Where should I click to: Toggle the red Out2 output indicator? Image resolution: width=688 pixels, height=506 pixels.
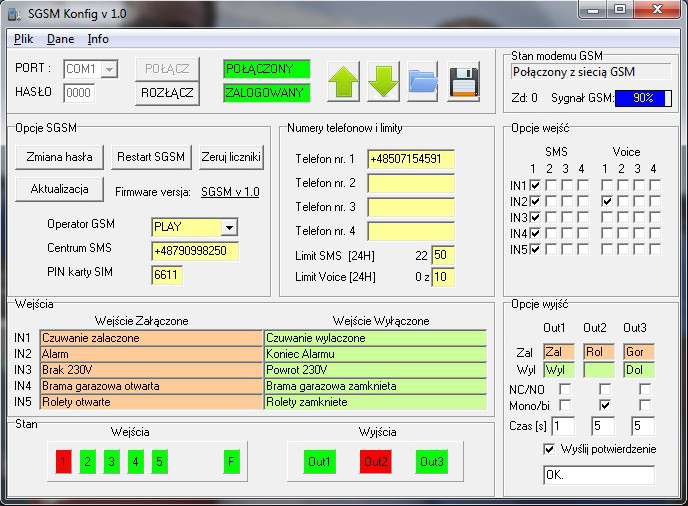[x=376, y=462]
